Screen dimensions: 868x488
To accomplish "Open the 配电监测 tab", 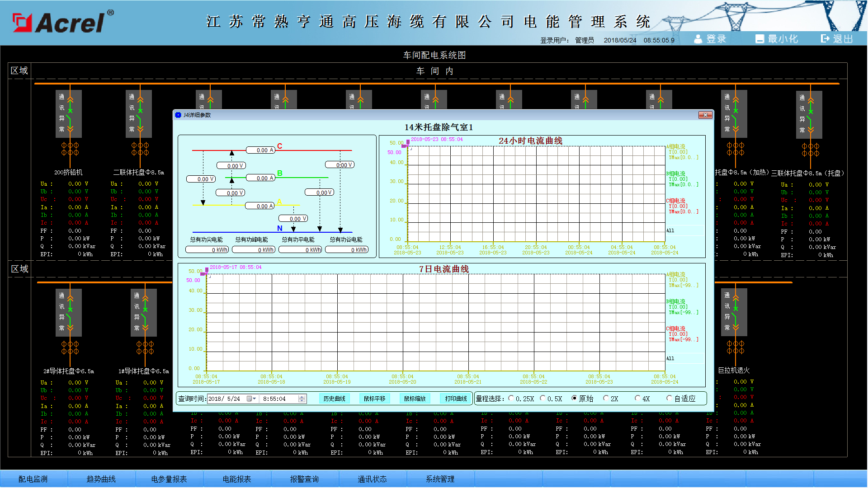I will 33,479.
